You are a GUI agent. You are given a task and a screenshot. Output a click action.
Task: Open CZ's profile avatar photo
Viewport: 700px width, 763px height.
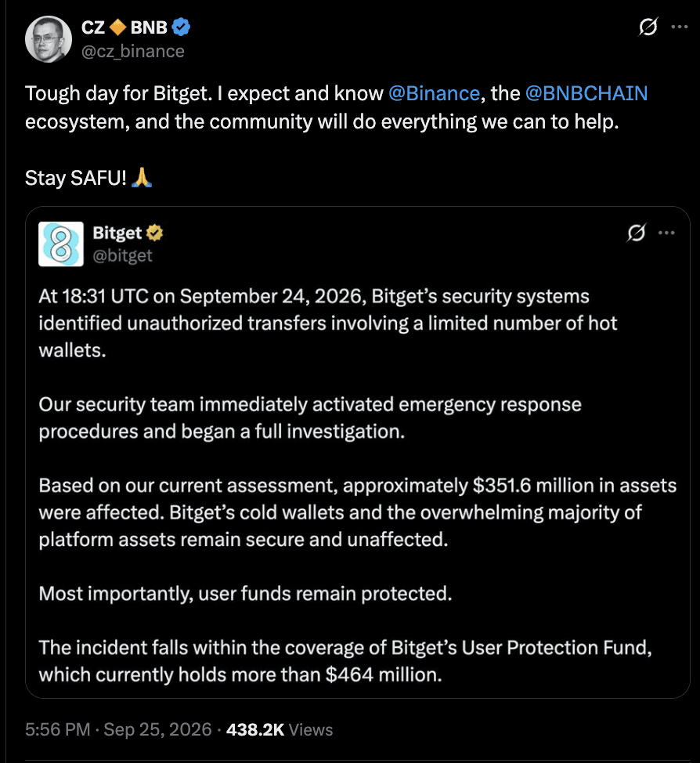(49, 39)
